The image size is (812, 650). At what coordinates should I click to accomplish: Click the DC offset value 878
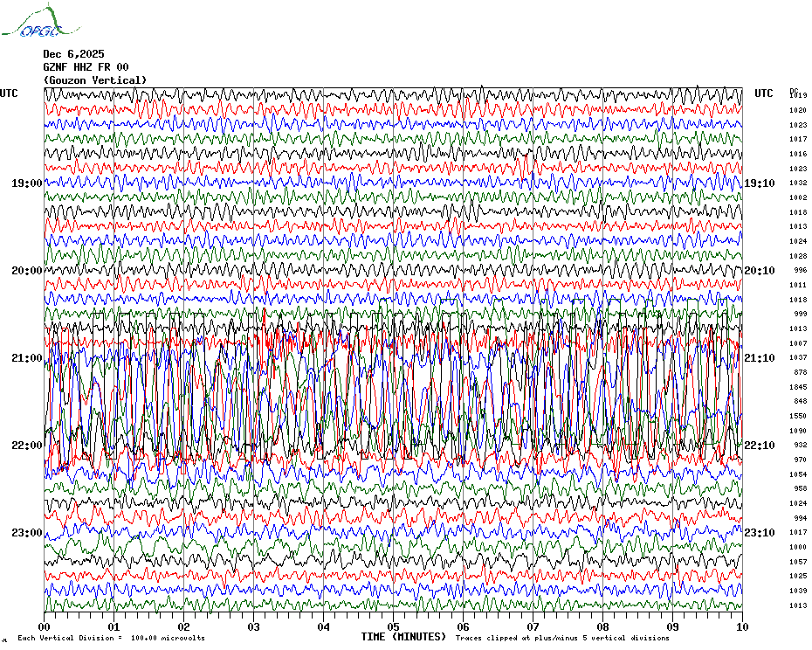[800, 372]
